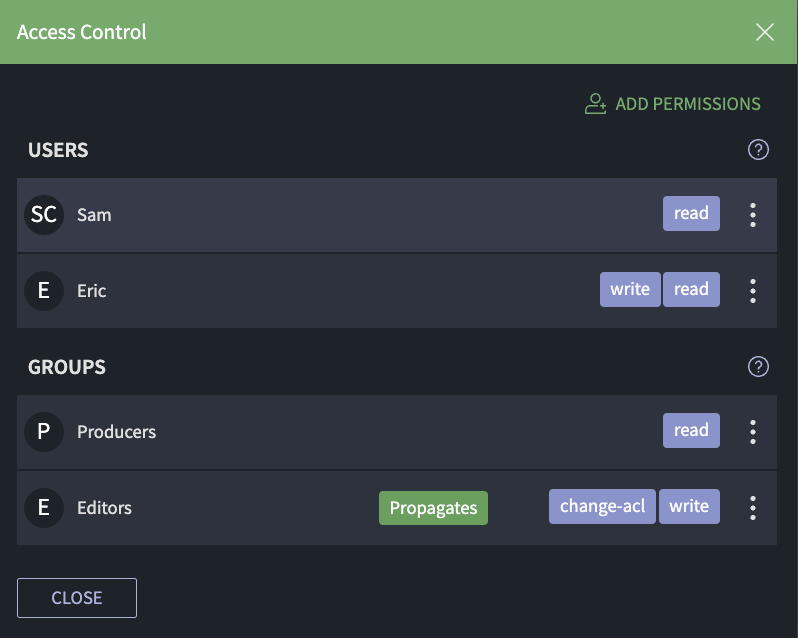Open more options menu for Editors
The height and width of the screenshot is (638, 798).
point(753,508)
